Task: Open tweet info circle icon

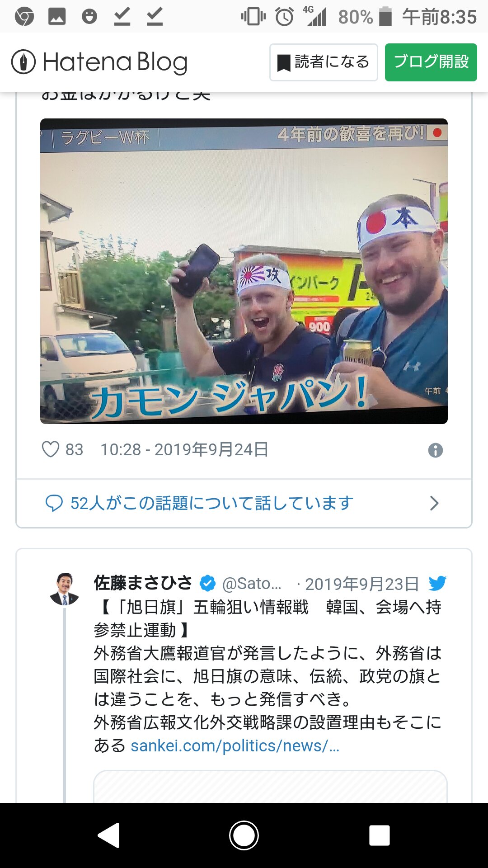Action: click(435, 450)
